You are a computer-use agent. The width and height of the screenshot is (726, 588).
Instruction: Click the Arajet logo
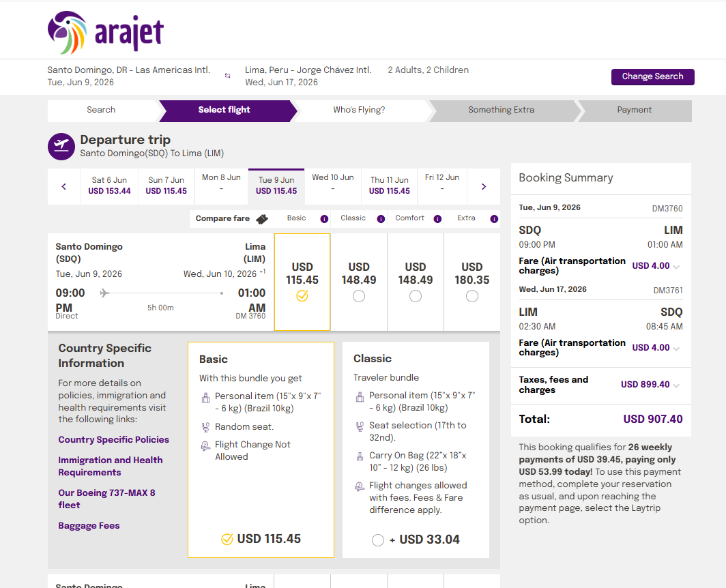pyautogui.click(x=106, y=33)
